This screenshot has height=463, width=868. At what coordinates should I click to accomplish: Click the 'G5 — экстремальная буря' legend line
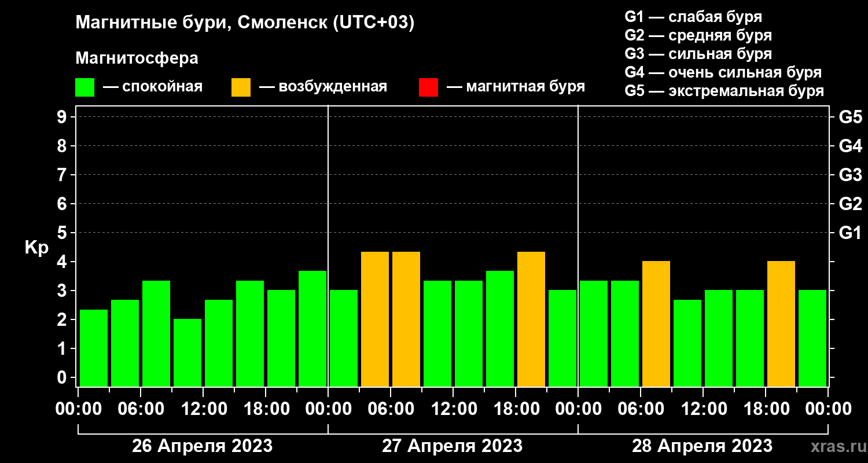click(x=724, y=91)
